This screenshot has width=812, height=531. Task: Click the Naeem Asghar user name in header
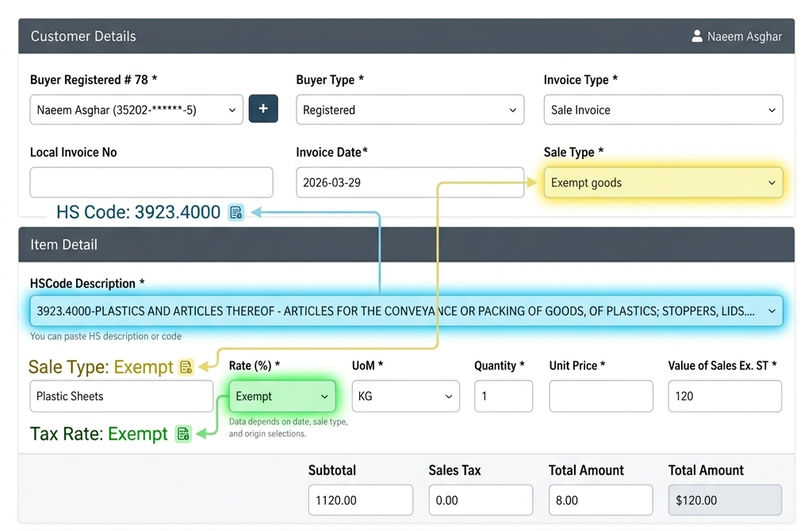744,36
